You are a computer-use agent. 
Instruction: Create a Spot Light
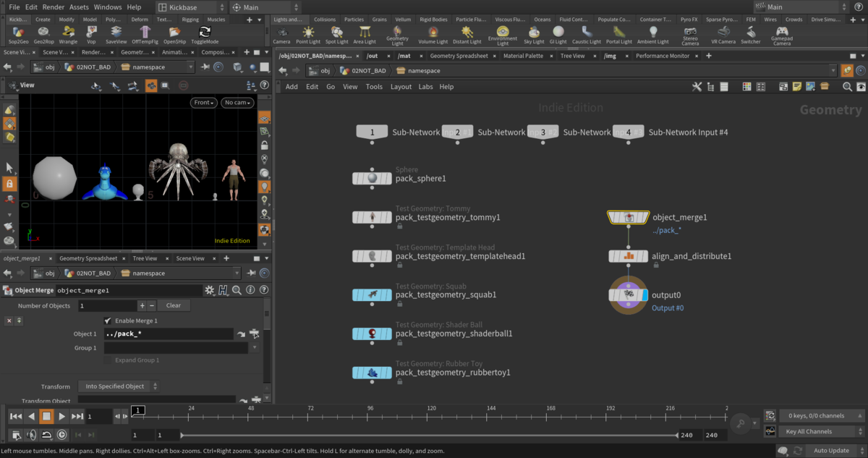(336, 35)
